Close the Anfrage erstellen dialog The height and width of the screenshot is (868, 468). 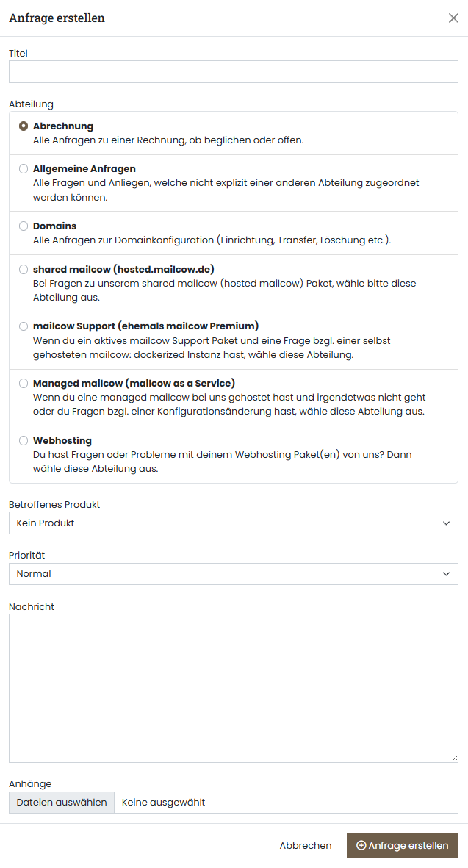(453, 18)
